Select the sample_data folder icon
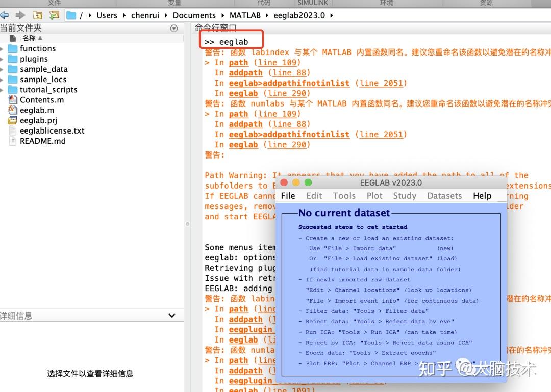 click(x=13, y=69)
